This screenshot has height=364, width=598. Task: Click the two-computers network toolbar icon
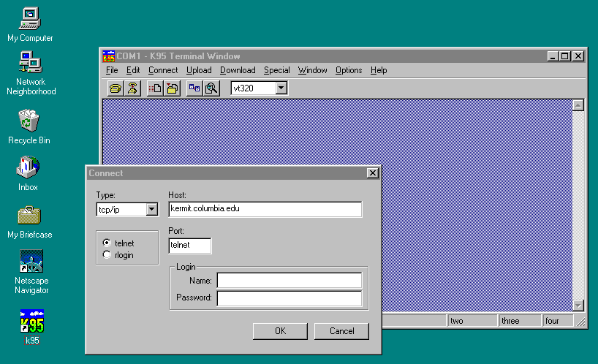194,88
